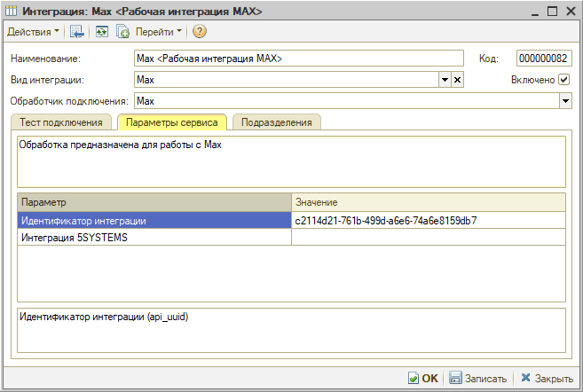Screen dimensions: 583x392
Task: Click the Наименование input field
Action: tap(298, 59)
